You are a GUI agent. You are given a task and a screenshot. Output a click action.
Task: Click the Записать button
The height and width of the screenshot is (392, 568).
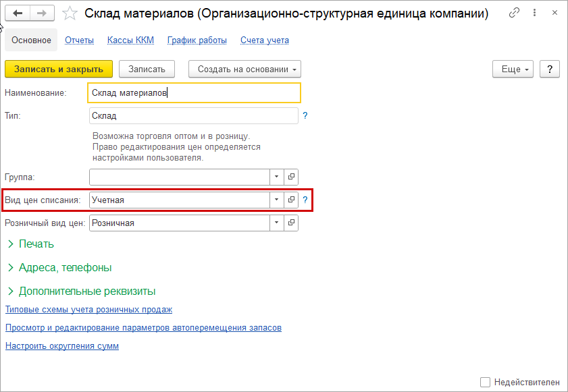(x=147, y=69)
